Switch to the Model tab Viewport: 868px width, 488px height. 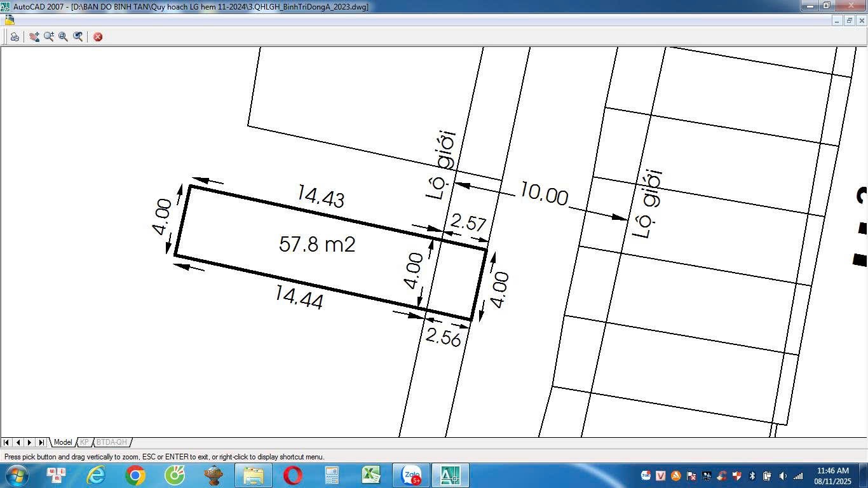pyautogui.click(x=63, y=442)
